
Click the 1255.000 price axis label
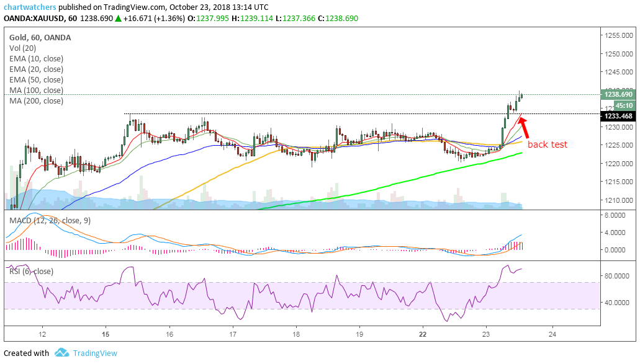click(x=619, y=35)
